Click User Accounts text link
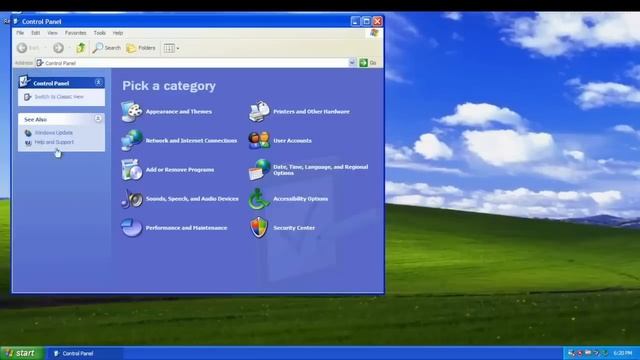 [x=292, y=140]
